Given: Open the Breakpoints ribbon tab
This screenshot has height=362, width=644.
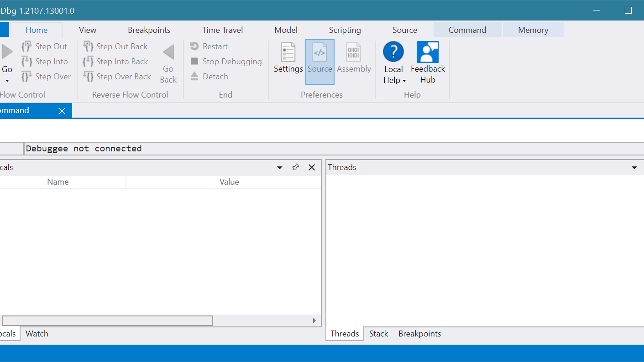Looking at the screenshot, I should tap(149, 30).
